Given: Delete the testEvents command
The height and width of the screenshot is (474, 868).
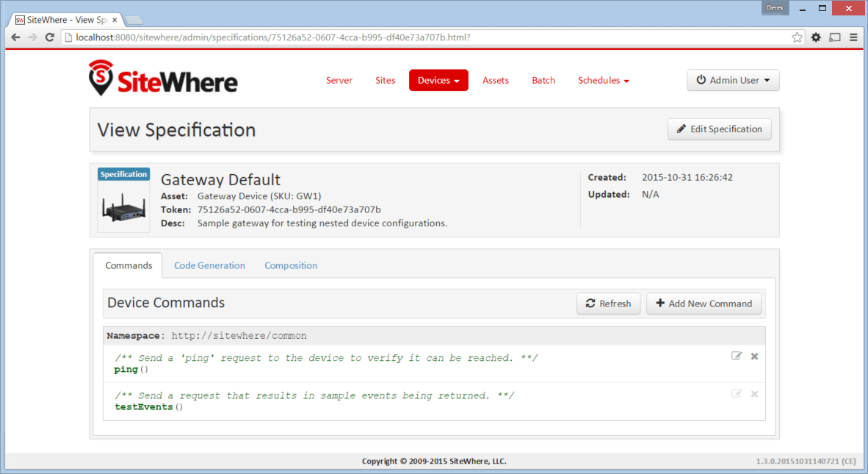Looking at the screenshot, I should (754, 394).
